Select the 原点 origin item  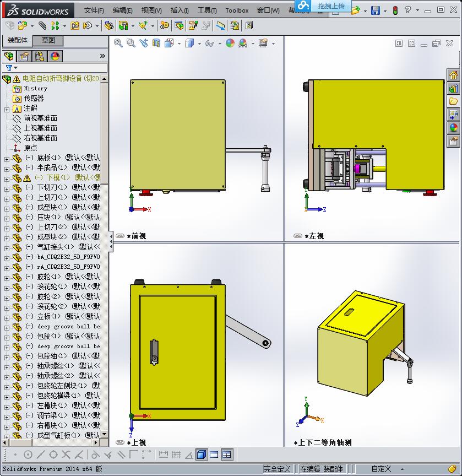[30, 148]
